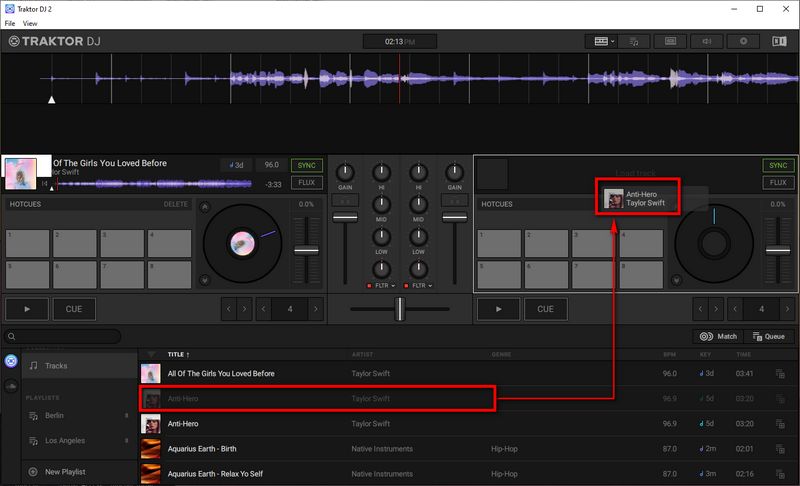Toggle the browser view icon in header
The width and height of the screenshot is (800, 486).
click(x=670, y=41)
